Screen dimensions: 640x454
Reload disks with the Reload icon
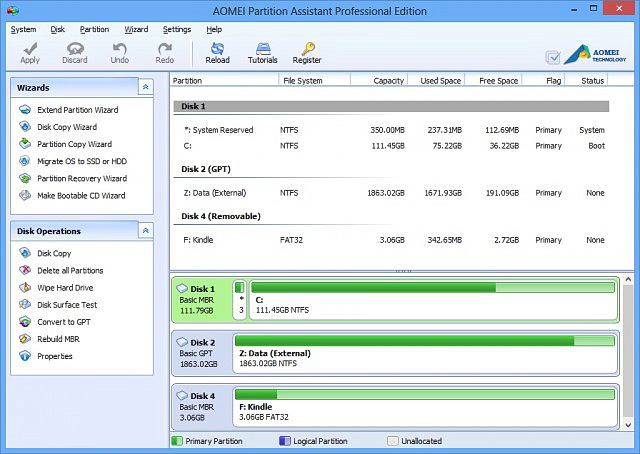217,49
